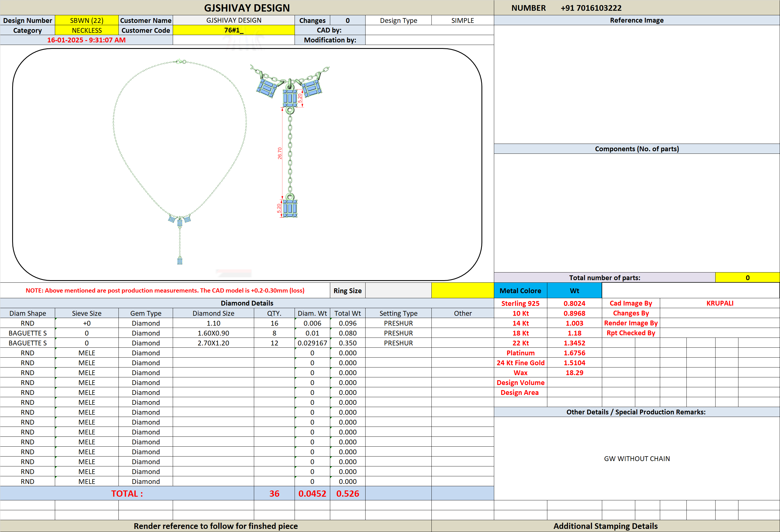Click the enlarged pendant detail image
Image resolution: width=780 pixels, height=532 pixels.
tap(290, 141)
